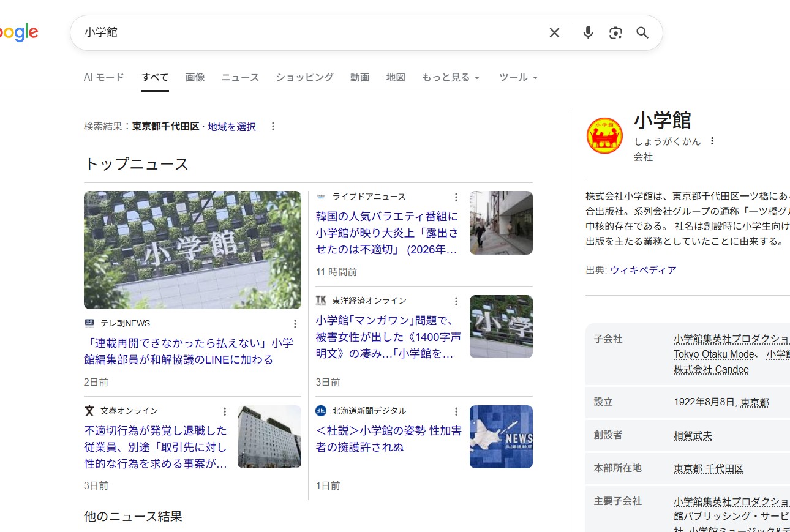Open options menu beside 地域を選択

pyautogui.click(x=273, y=127)
